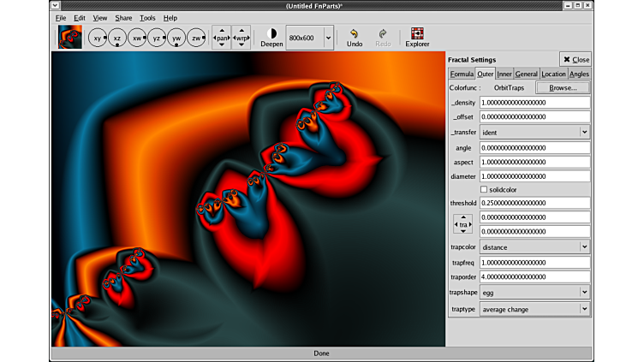Click the pan four-way control
The height and width of the screenshot is (362, 644).
pyautogui.click(x=222, y=39)
